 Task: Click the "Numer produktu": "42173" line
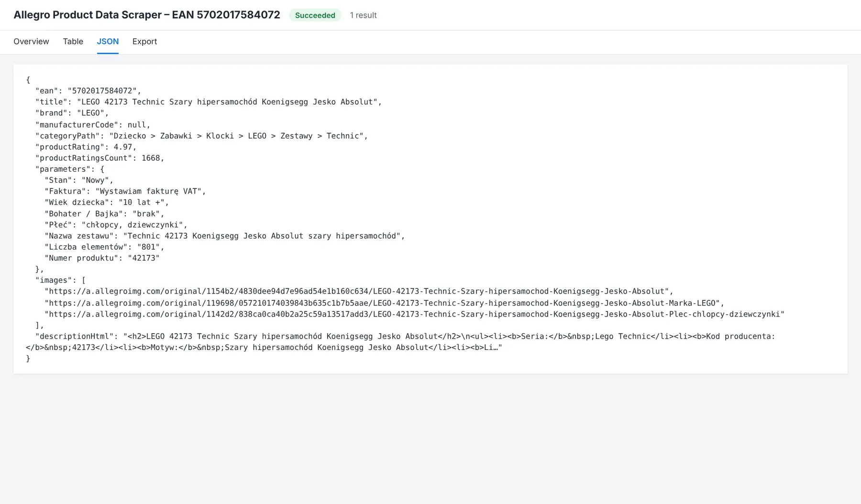tap(102, 258)
